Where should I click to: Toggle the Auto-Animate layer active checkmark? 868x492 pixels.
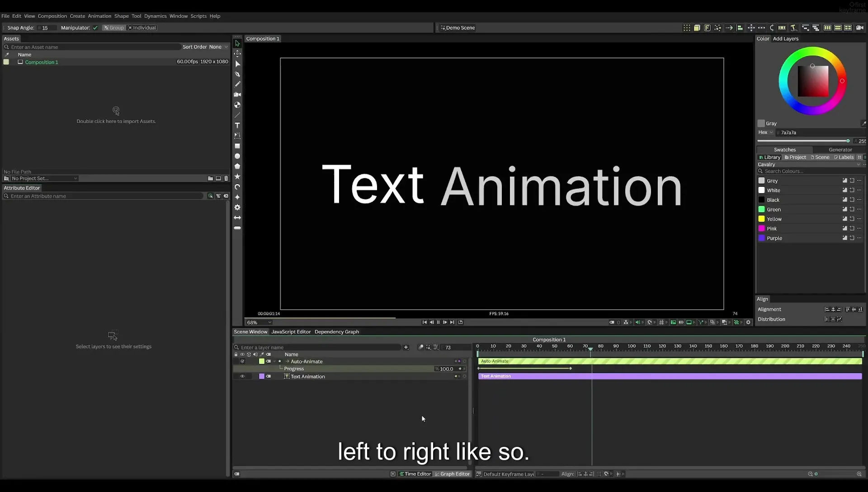tap(242, 361)
